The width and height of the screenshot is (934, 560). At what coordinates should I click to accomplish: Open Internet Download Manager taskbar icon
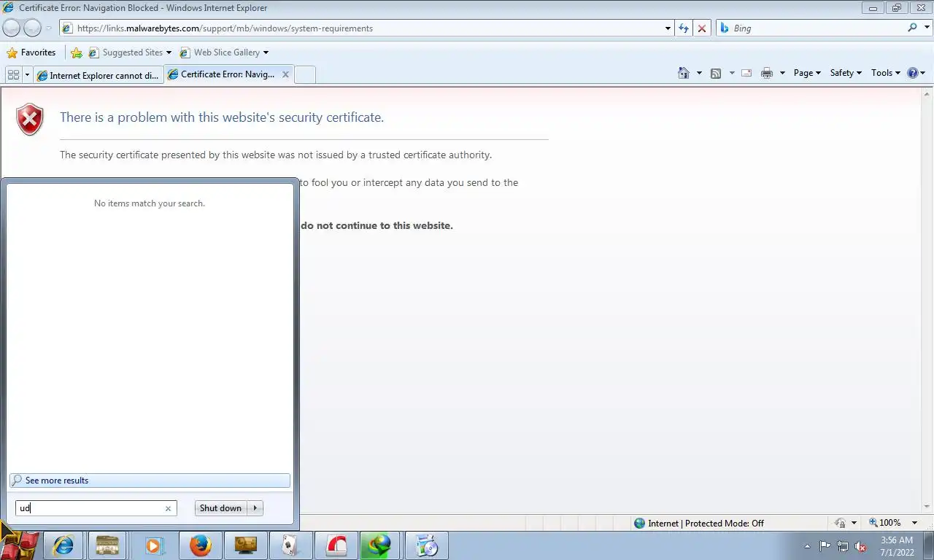[380, 545]
